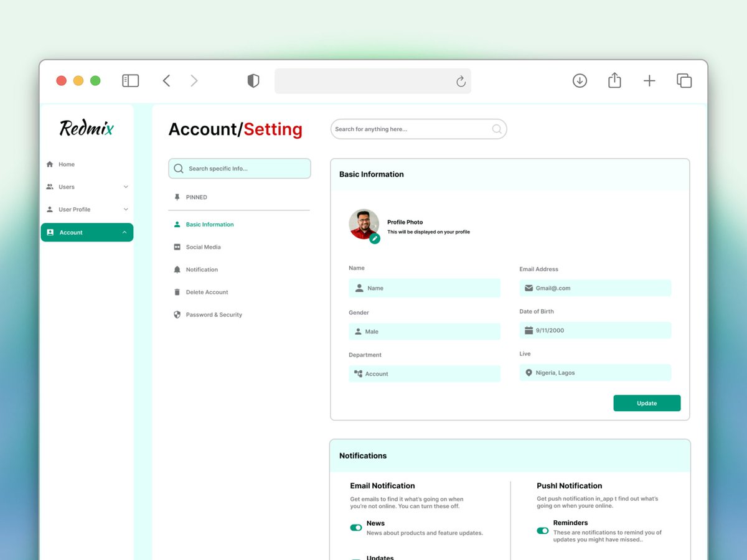Click the location pin icon in Live field
The image size is (747, 560).
point(529,373)
